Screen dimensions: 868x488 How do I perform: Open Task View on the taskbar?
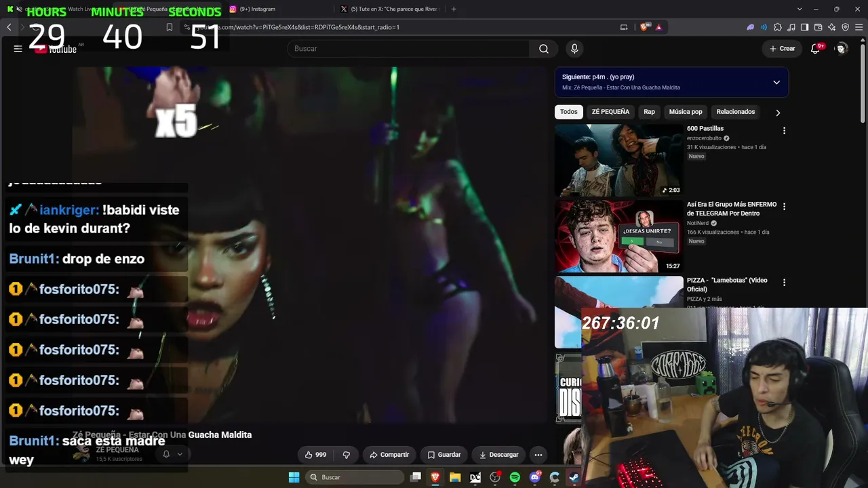pos(416,477)
